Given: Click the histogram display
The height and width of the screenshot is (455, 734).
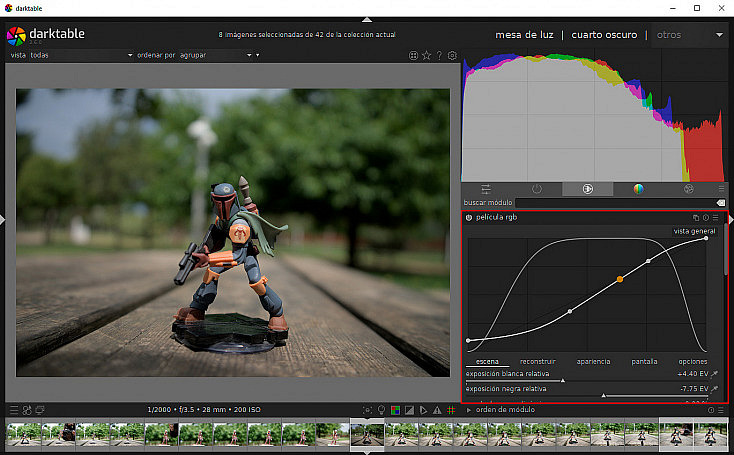Looking at the screenshot, I should (594, 117).
